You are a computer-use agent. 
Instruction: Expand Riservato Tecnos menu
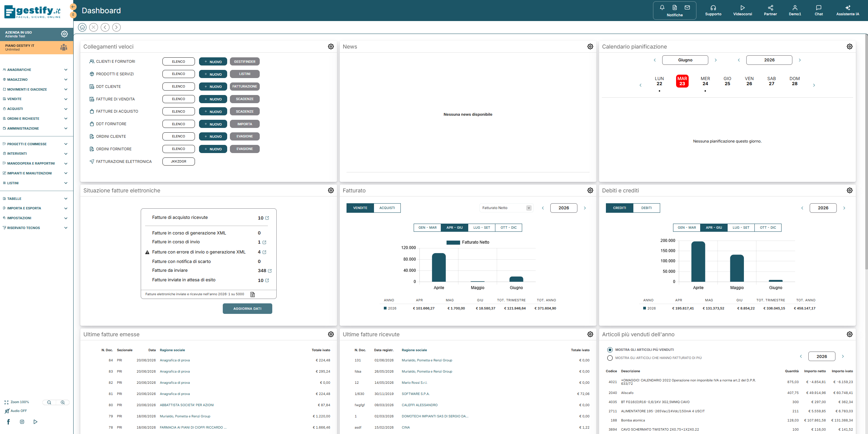(x=35, y=228)
